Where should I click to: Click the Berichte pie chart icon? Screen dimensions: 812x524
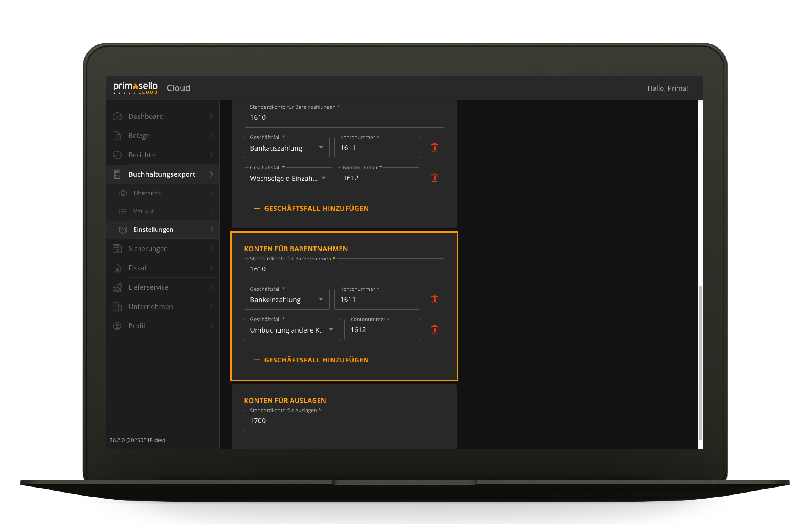[117, 155]
